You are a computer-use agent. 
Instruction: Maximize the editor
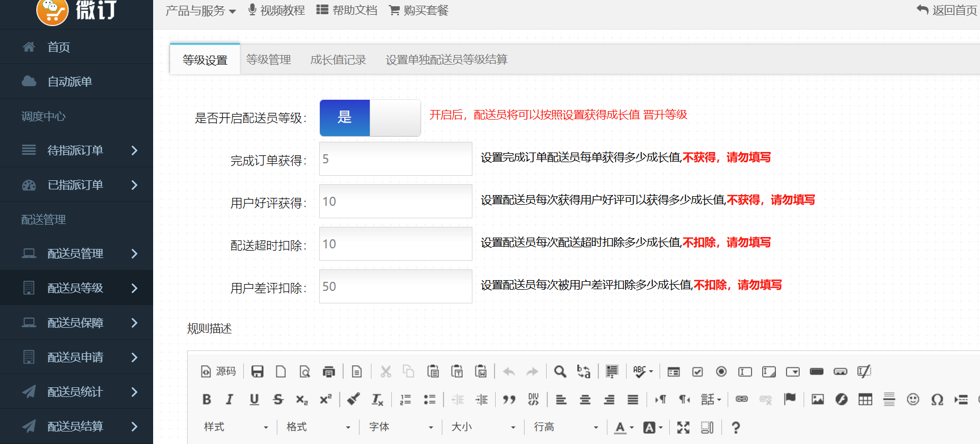pos(683,428)
